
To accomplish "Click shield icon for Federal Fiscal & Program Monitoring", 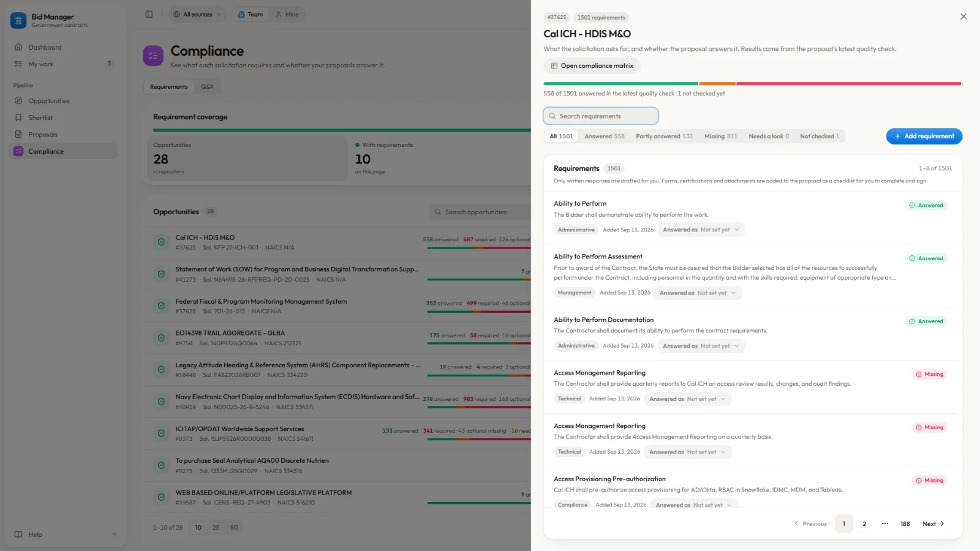I will (x=161, y=305).
